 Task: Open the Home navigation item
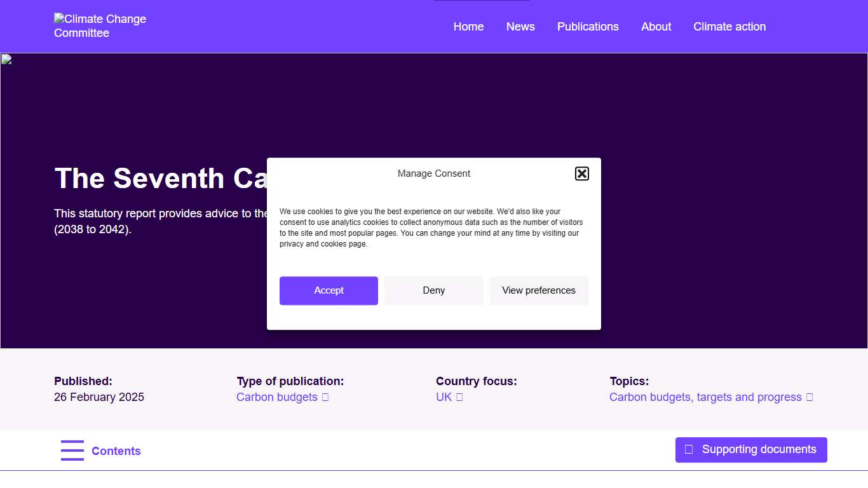click(x=468, y=27)
